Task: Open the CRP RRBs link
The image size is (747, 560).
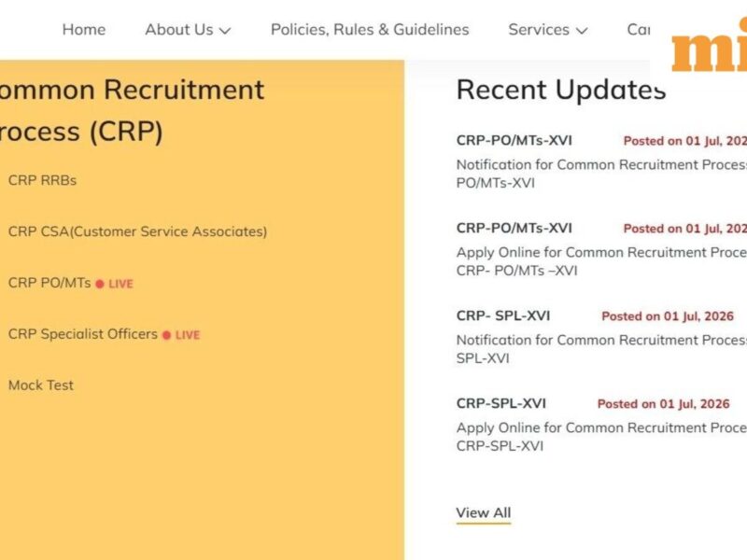Action: tap(42, 180)
